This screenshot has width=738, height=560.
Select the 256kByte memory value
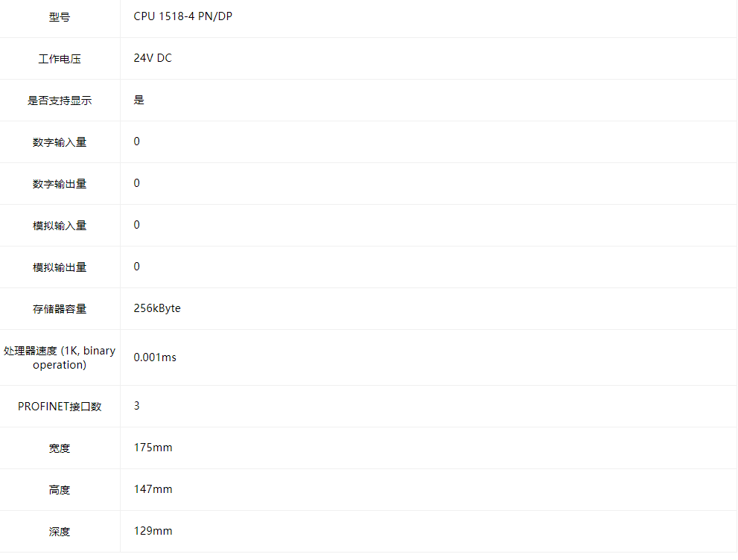click(x=157, y=309)
